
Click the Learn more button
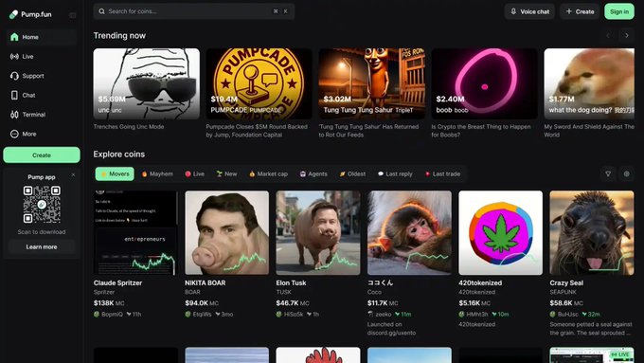(42, 246)
